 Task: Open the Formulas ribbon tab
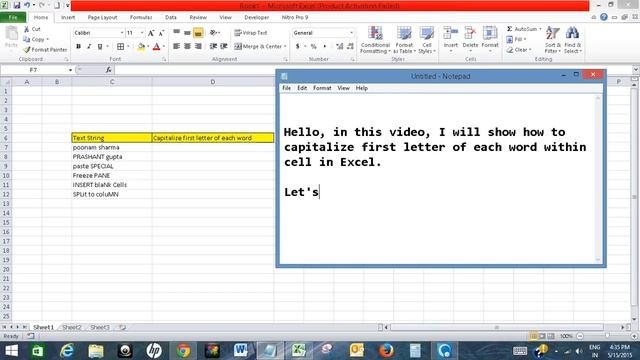tap(141, 17)
